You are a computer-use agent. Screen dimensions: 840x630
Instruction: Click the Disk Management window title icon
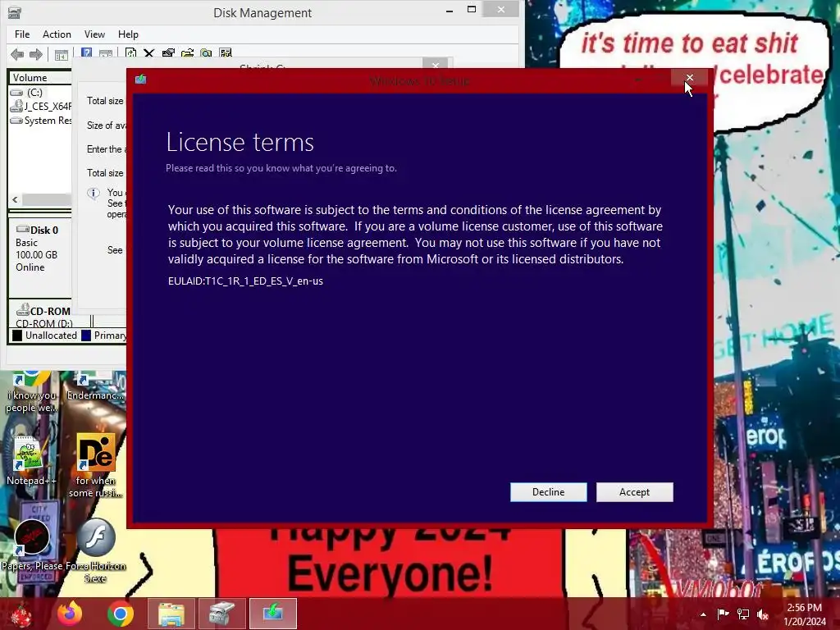[x=15, y=12]
